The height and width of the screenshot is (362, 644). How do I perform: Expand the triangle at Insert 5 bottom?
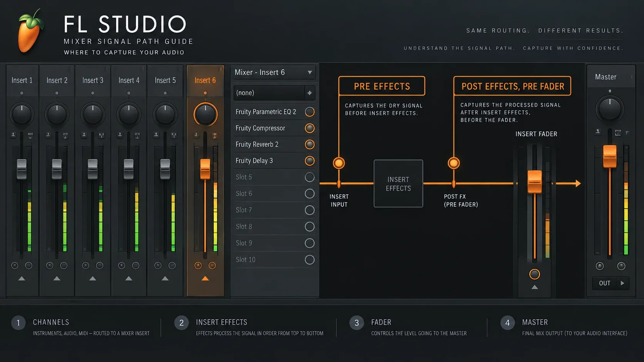165,279
